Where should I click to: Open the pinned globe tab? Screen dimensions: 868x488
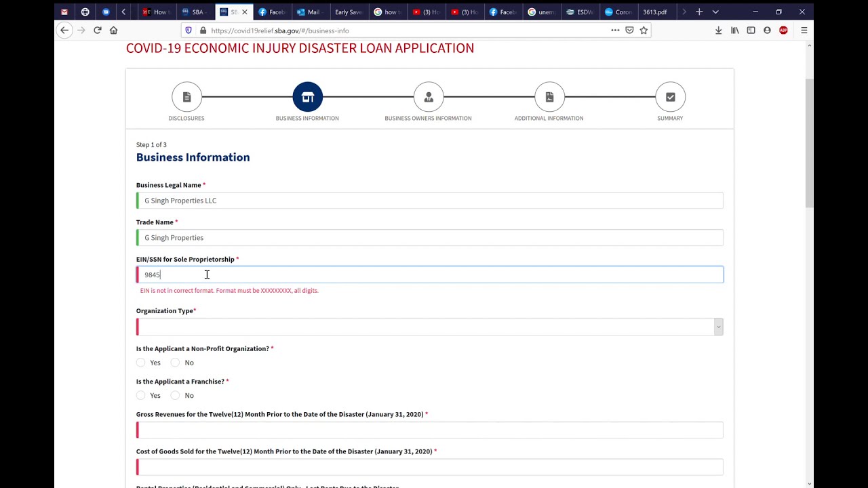click(85, 12)
